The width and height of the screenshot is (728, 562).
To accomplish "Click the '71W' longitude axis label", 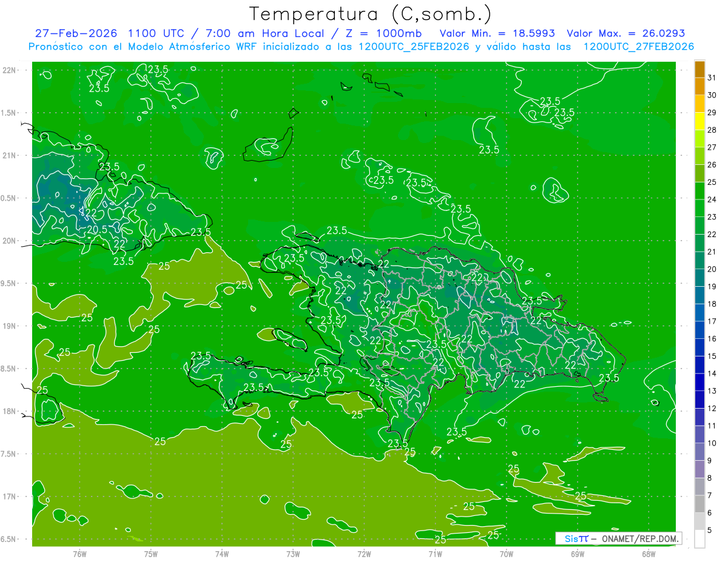I will [435, 554].
